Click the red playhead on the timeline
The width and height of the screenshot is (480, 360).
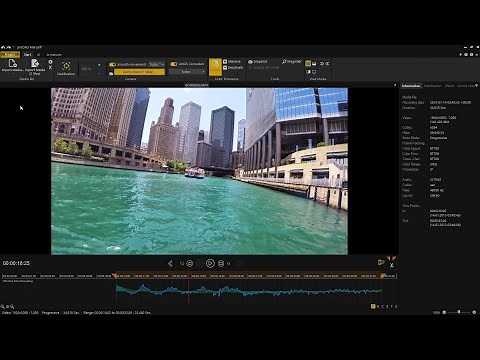pos(189,289)
